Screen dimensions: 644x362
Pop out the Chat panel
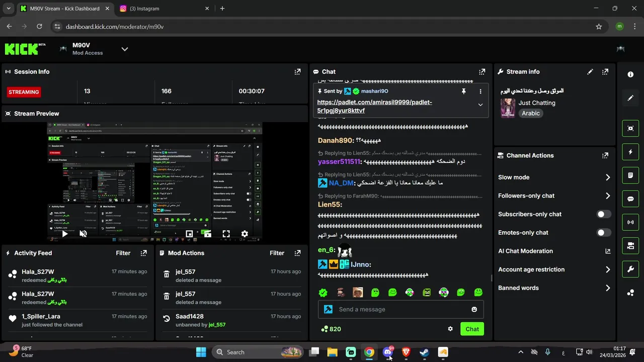click(482, 72)
